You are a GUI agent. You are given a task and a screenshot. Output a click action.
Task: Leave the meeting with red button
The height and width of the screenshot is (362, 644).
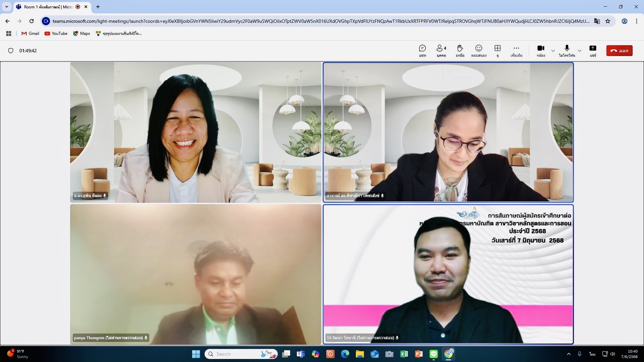point(619,51)
